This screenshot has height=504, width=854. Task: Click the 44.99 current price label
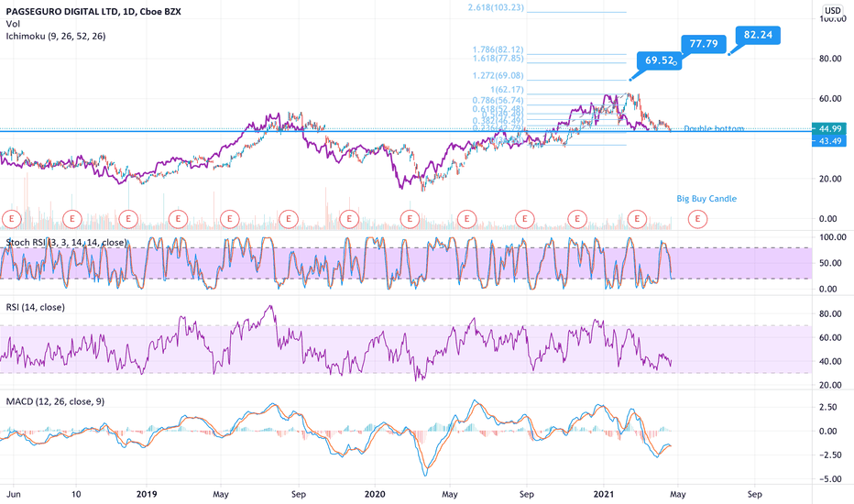[829, 129]
